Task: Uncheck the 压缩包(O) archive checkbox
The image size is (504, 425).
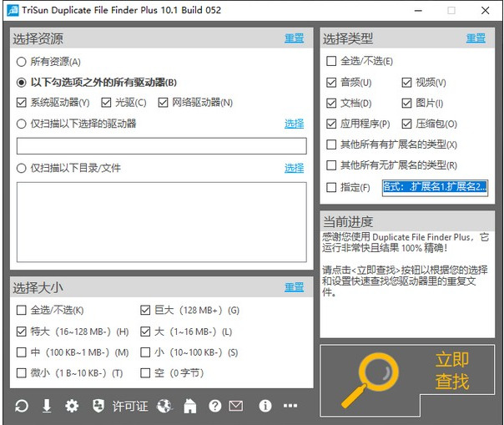Action: 406,124
